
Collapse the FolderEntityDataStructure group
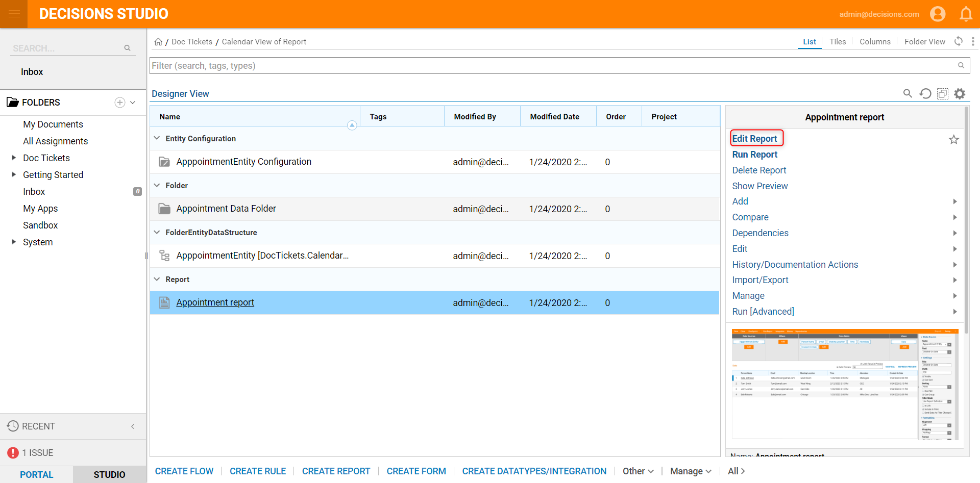[x=157, y=232]
